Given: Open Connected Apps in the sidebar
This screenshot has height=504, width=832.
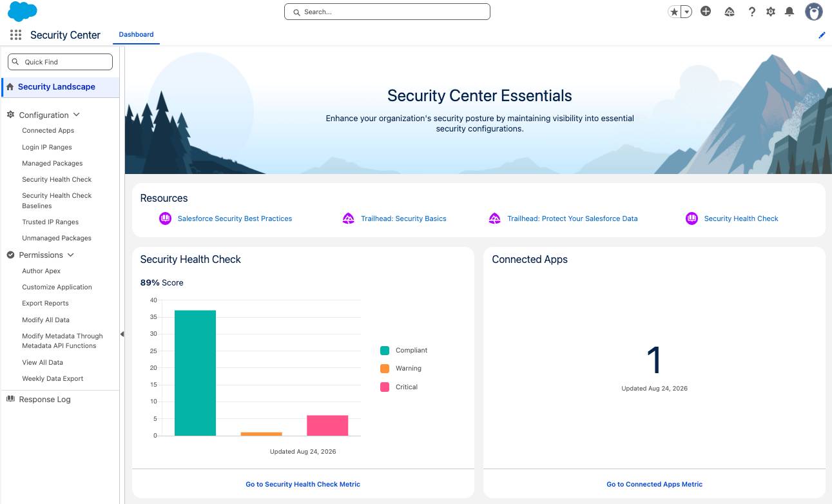Looking at the screenshot, I should click(48, 131).
